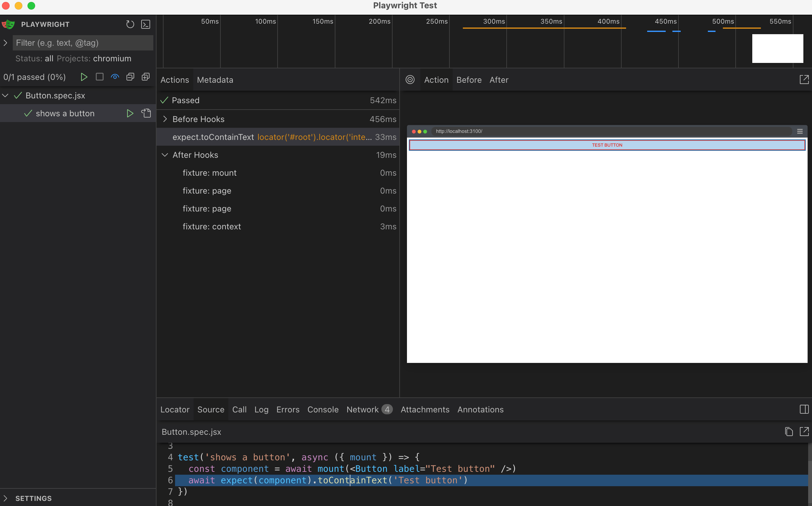The height and width of the screenshot is (506, 812).
Task: Select the 'shows a button' test row
Action: [78, 113]
